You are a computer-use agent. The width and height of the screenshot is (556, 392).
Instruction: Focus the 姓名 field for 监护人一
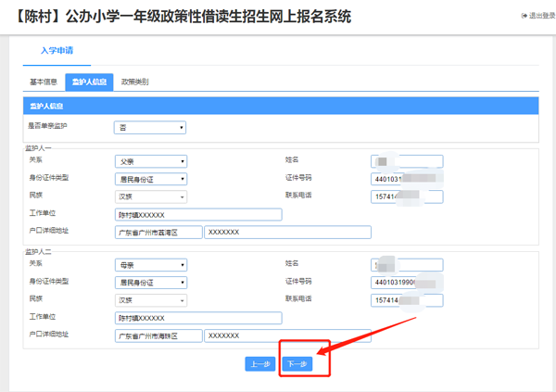[x=406, y=161]
